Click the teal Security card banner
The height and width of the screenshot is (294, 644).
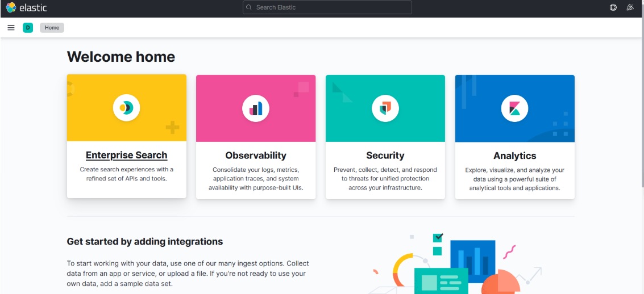tap(385, 108)
